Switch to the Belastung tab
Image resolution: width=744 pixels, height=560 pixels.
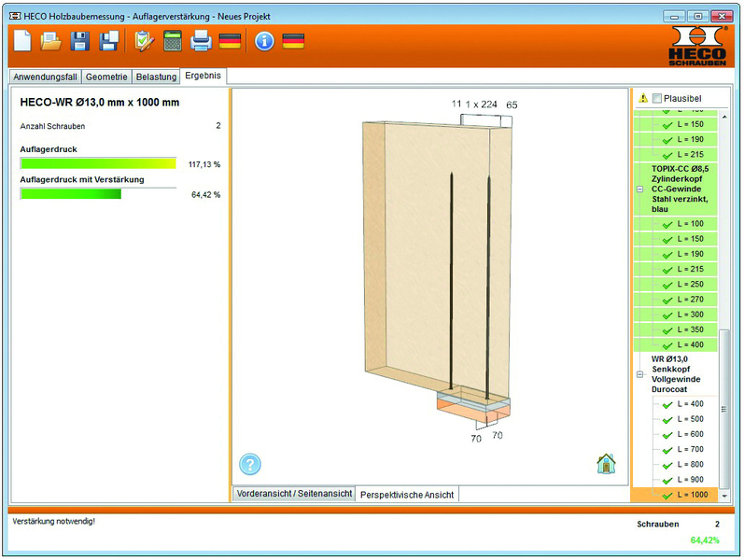(156, 77)
